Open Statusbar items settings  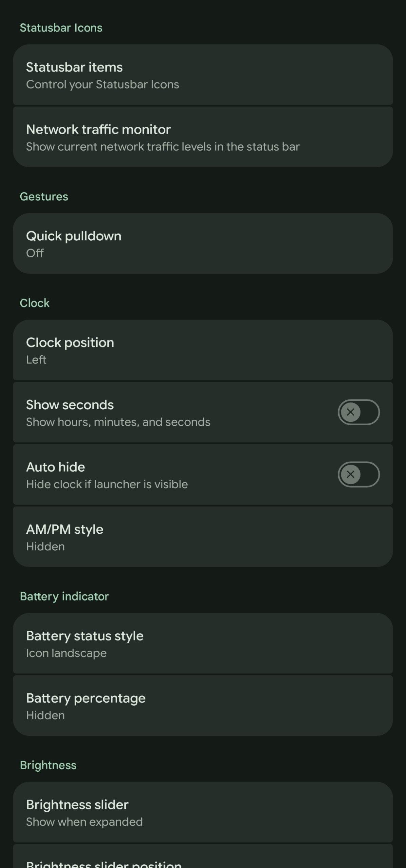coord(203,75)
